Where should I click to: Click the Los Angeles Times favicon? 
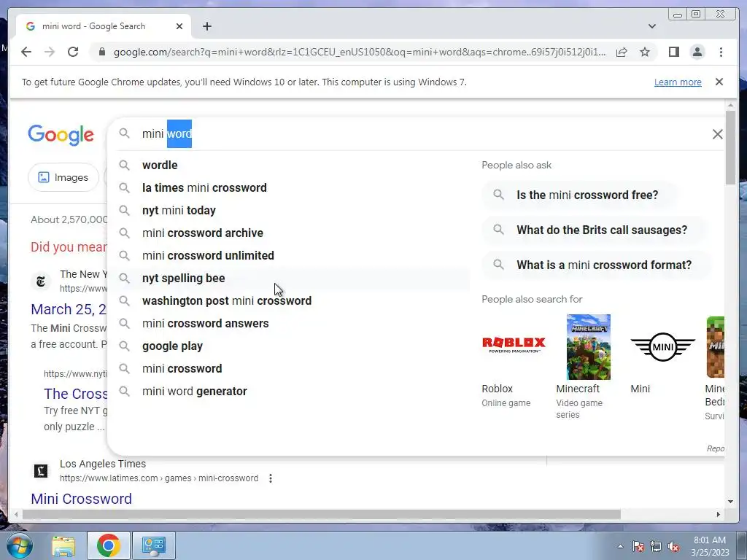point(41,471)
